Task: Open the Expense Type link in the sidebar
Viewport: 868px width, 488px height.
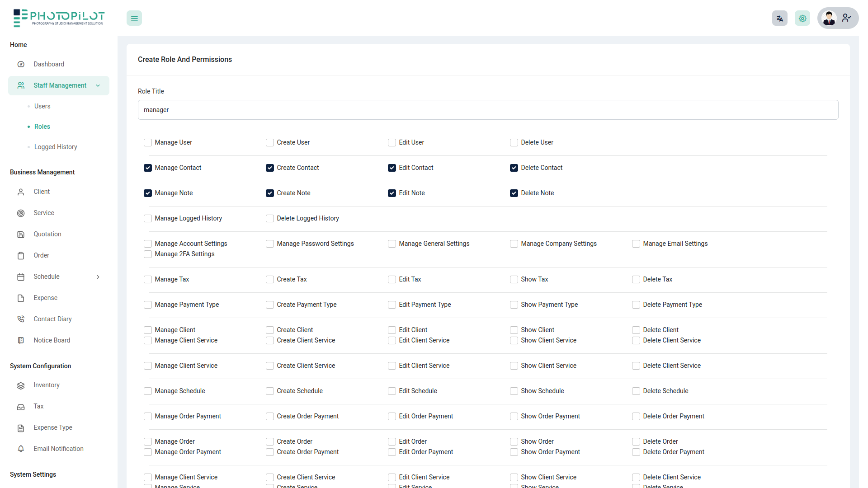Action: [x=53, y=427]
